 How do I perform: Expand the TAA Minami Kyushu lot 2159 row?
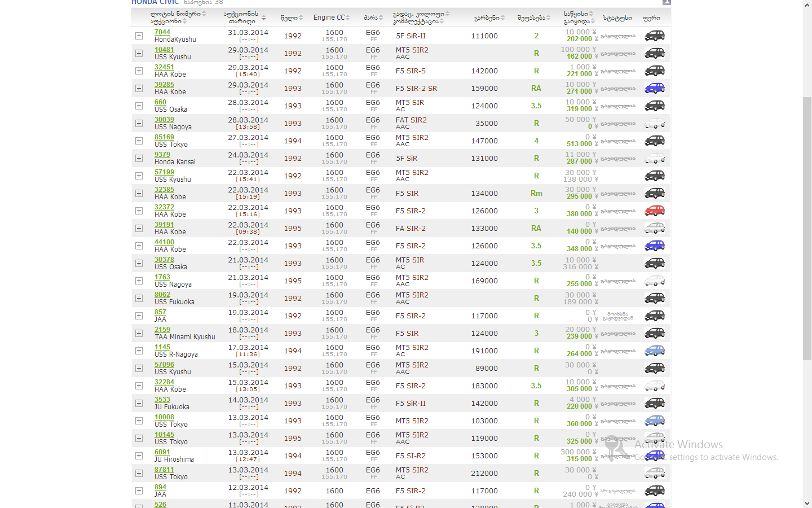[139, 333]
